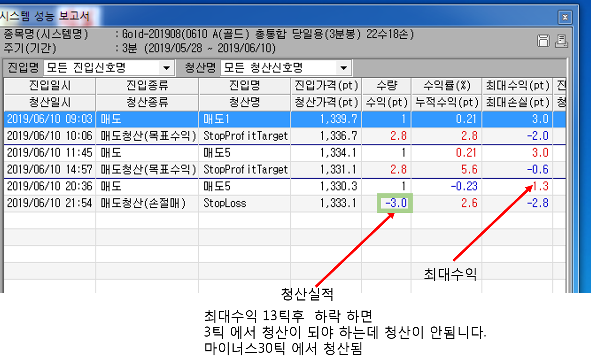This screenshot has width=591, height=364.
Task: Close the system performance report window
Action: [x=565, y=17]
